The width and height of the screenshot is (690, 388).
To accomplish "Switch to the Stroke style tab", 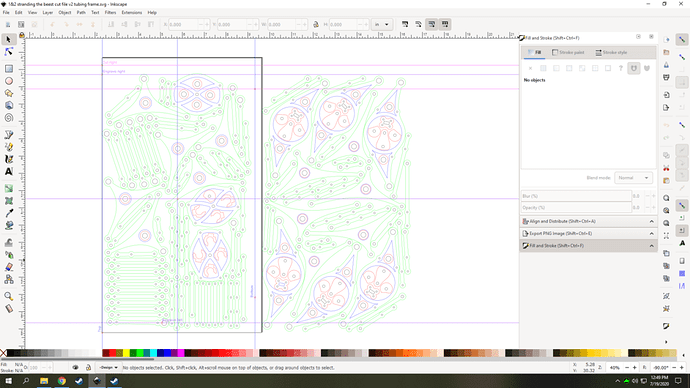I will click(611, 52).
